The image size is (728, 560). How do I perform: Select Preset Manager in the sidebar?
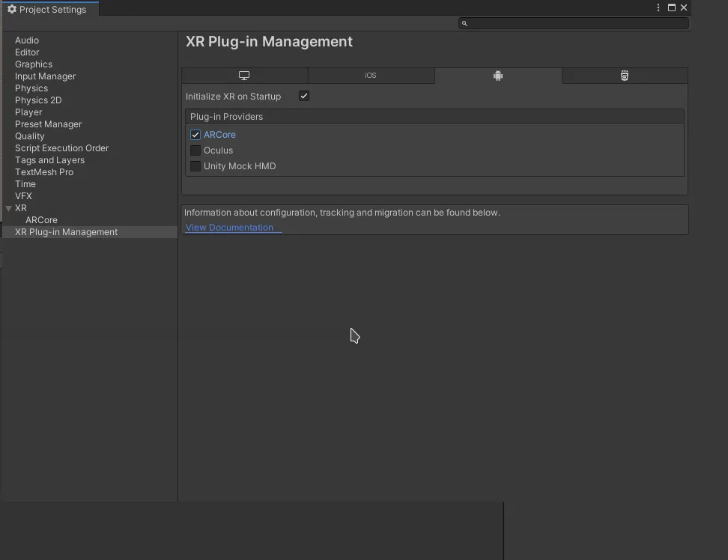[x=48, y=124]
